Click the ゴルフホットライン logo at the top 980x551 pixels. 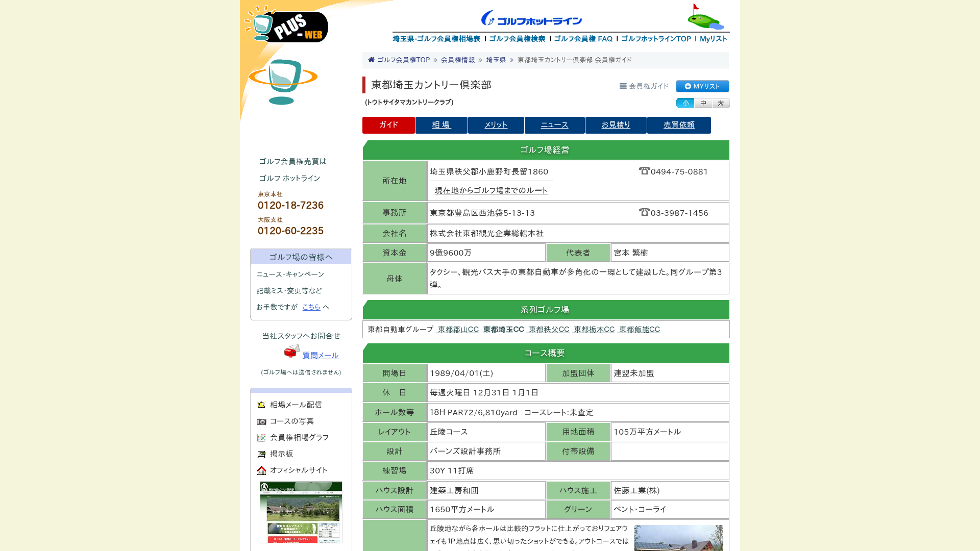point(531,18)
